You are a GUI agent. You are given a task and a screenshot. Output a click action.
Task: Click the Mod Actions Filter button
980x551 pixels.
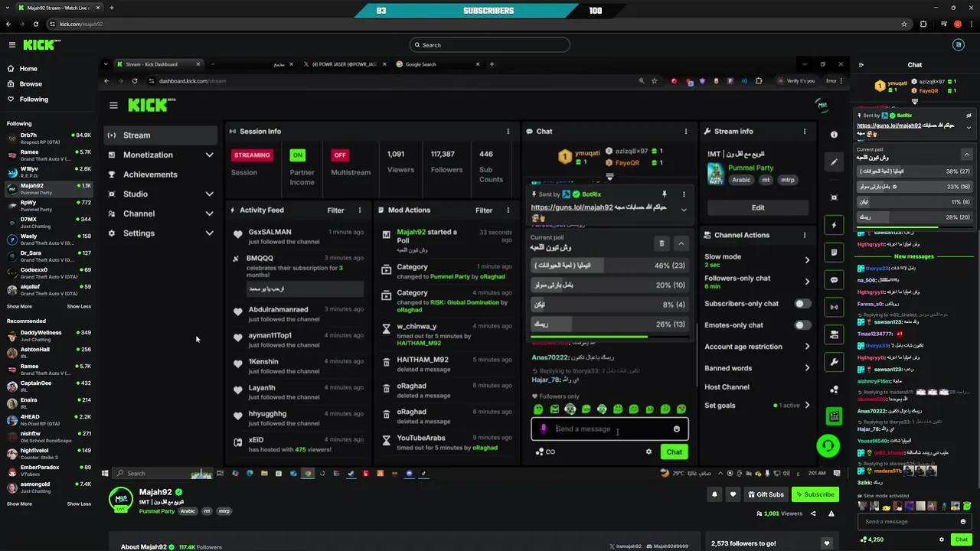(x=484, y=210)
